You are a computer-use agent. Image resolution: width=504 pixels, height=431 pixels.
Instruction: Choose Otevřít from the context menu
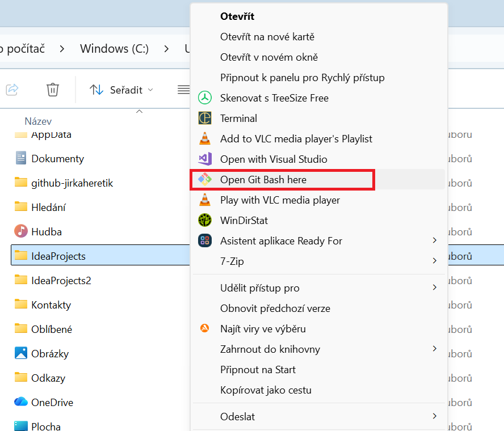tap(236, 16)
